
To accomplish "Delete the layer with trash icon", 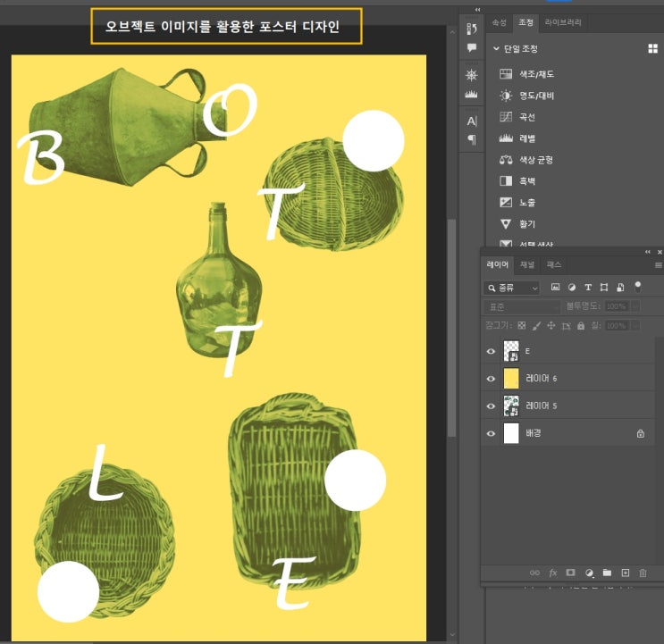I will [x=643, y=573].
